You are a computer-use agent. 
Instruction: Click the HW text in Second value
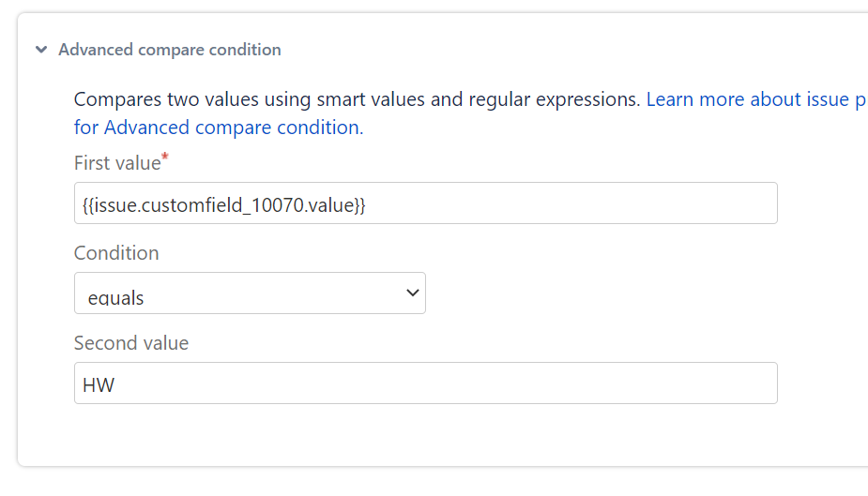(99, 384)
